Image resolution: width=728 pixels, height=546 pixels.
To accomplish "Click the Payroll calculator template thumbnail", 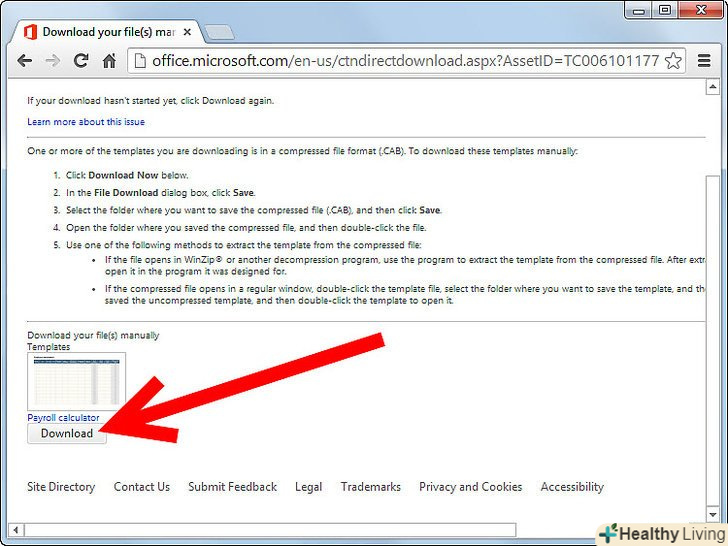I will pyautogui.click(x=77, y=381).
